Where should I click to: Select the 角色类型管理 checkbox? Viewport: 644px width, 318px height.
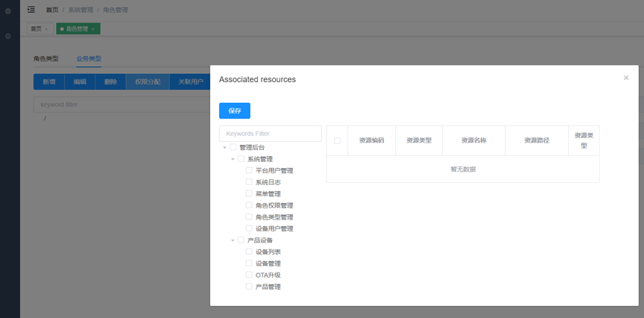[249, 216]
